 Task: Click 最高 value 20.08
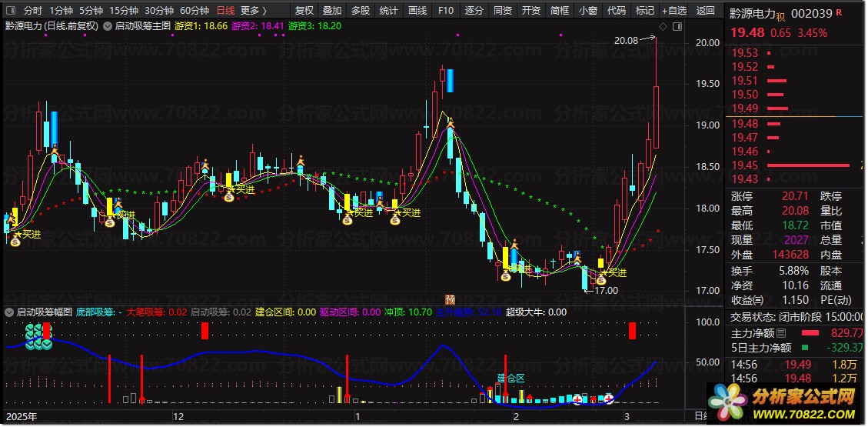click(x=796, y=211)
